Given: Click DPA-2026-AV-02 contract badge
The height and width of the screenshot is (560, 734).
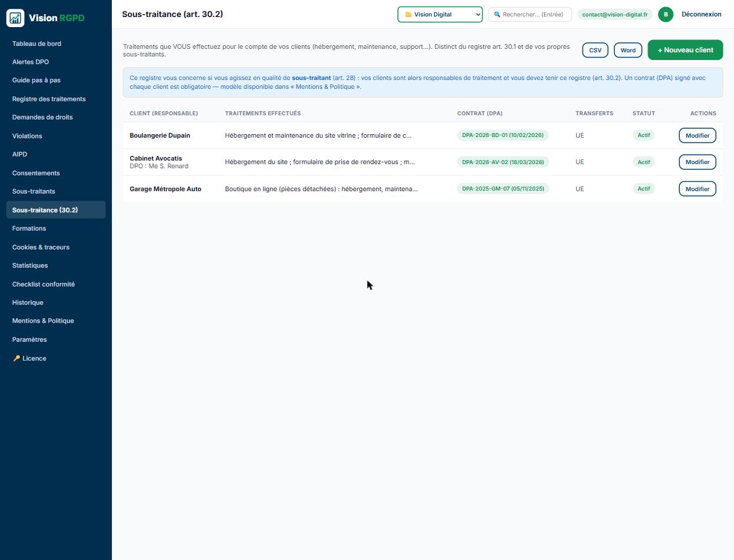Looking at the screenshot, I should click(503, 162).
